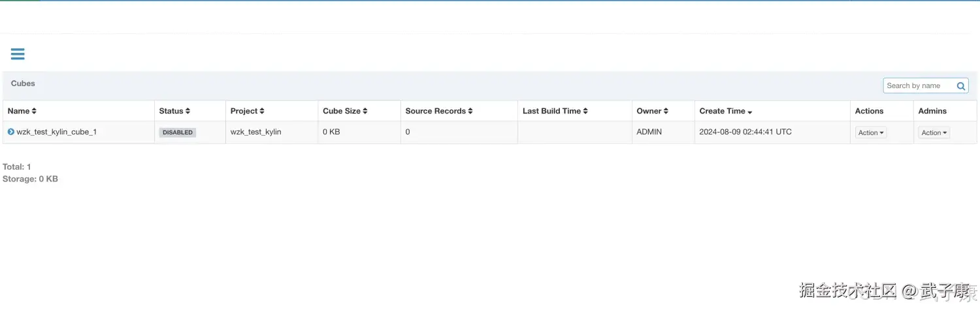Viewport: 980px width, 310px height.
Task: Click the DISABLED status badge
Action: 178,132
